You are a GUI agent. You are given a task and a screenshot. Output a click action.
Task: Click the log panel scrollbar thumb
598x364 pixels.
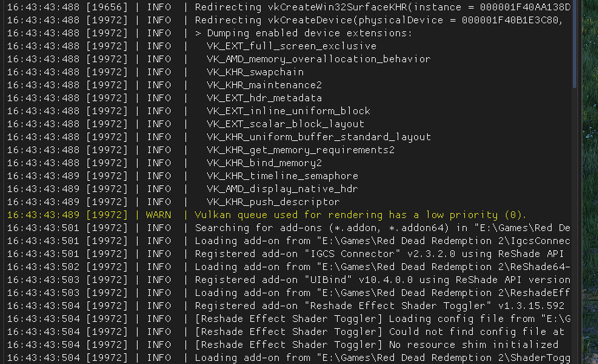tap(575, 43)
